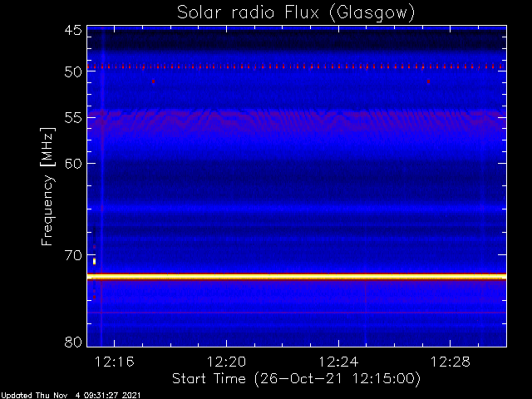This screenshot has width=532, height=399.
Task: Click the thin red line near 77 MHz
Action: (x=297, y=313)
